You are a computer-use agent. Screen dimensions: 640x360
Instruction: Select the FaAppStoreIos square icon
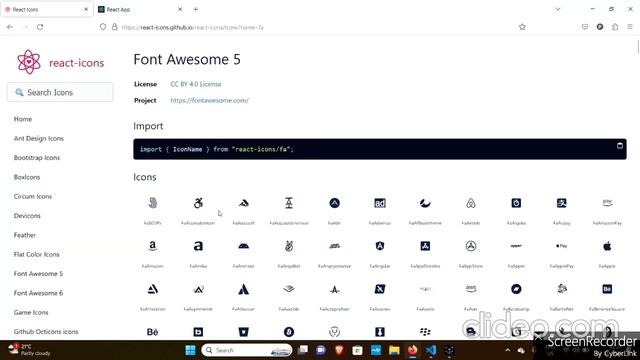click(x=425, y=246)
